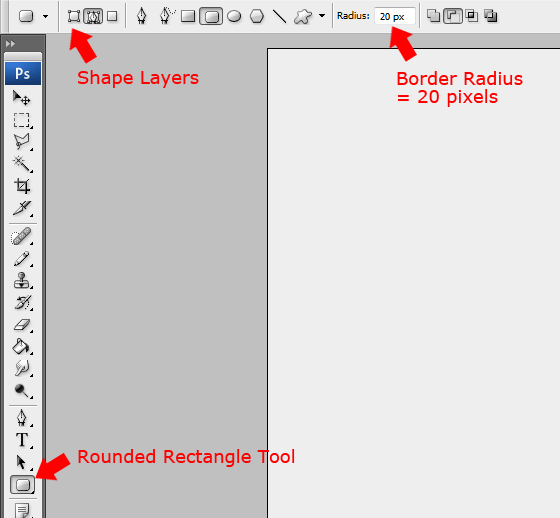The image size is (560, 518).
Task: Click the Rounded Rectangle preset icon in options bar
Action: click(26, 16)
